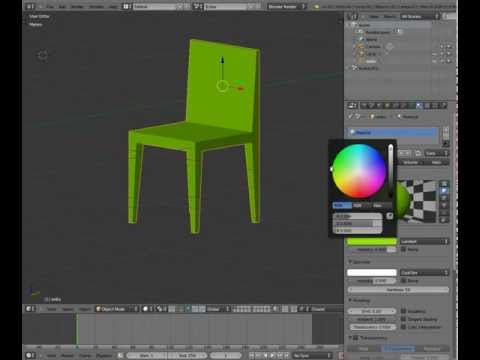480x360 pixels.
Task: Click the green diffuse color swatch
Action: click(x=372, y=241)
